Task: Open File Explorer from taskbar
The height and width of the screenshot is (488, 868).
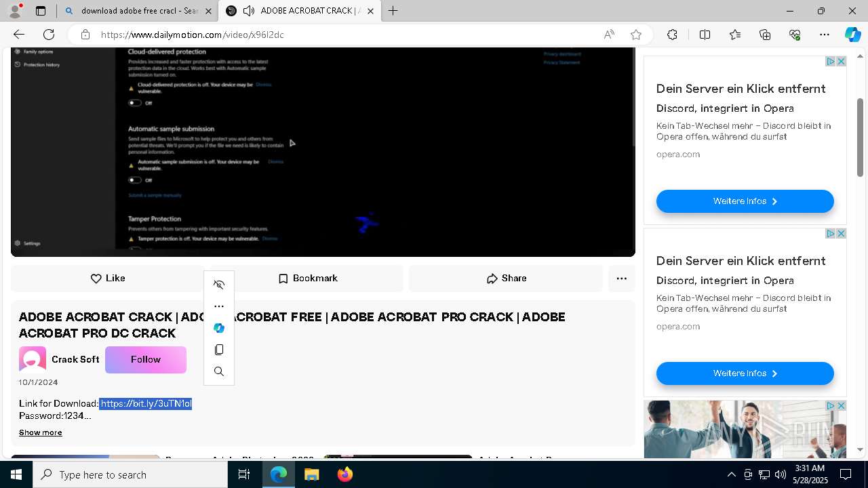Action: (312, 474)
